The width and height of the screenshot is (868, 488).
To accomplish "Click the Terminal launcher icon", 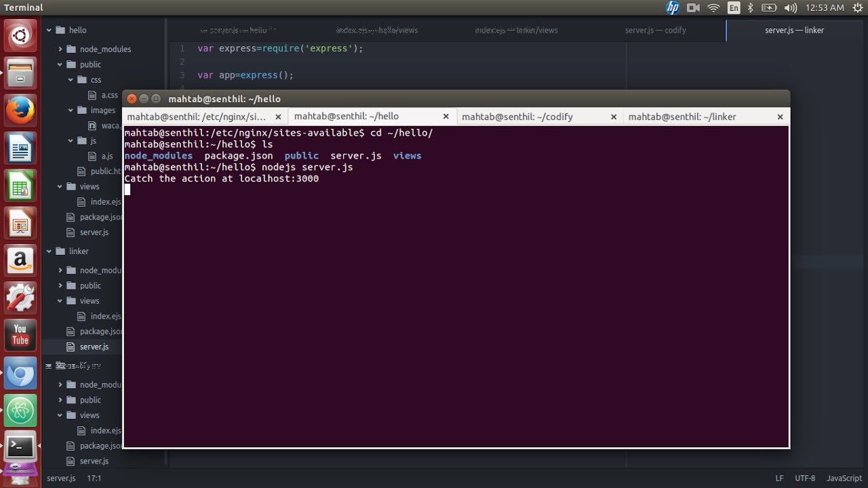I will tap(20, 447).
